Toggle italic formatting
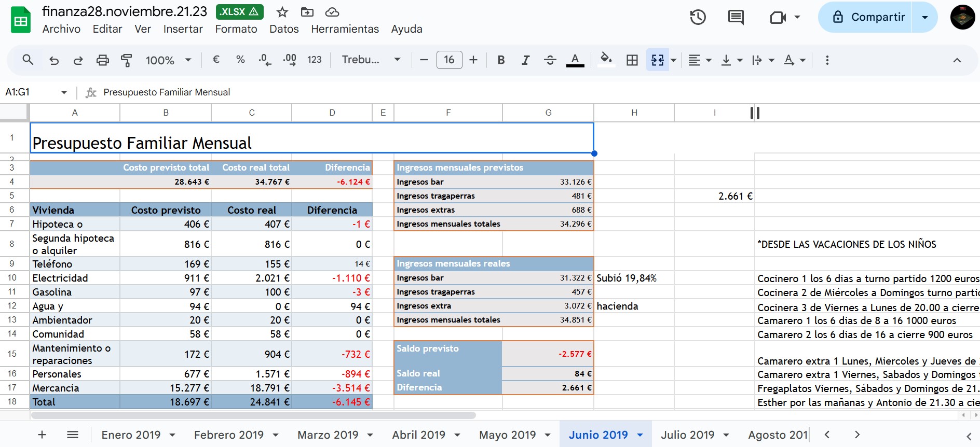 (x=525, y=60)
